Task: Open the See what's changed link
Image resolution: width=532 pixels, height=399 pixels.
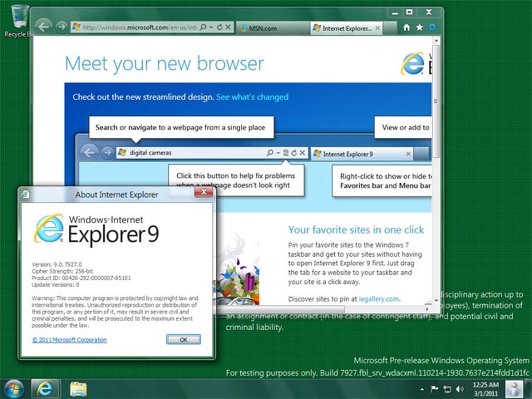Action: point(252,97)
